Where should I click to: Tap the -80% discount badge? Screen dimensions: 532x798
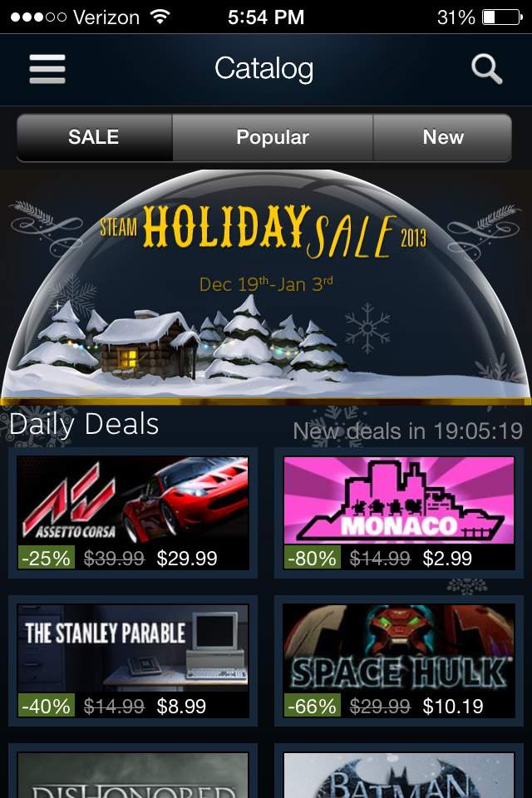pos(312,558)
